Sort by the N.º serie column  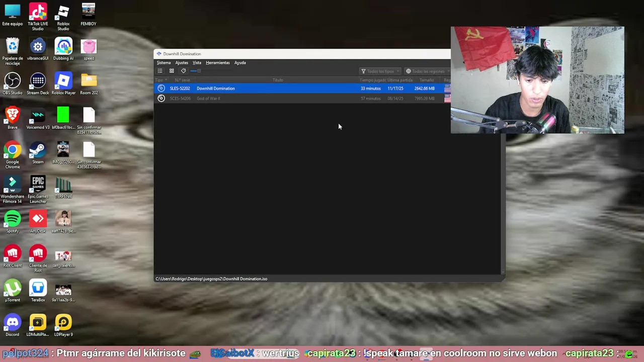coord(182,80)
